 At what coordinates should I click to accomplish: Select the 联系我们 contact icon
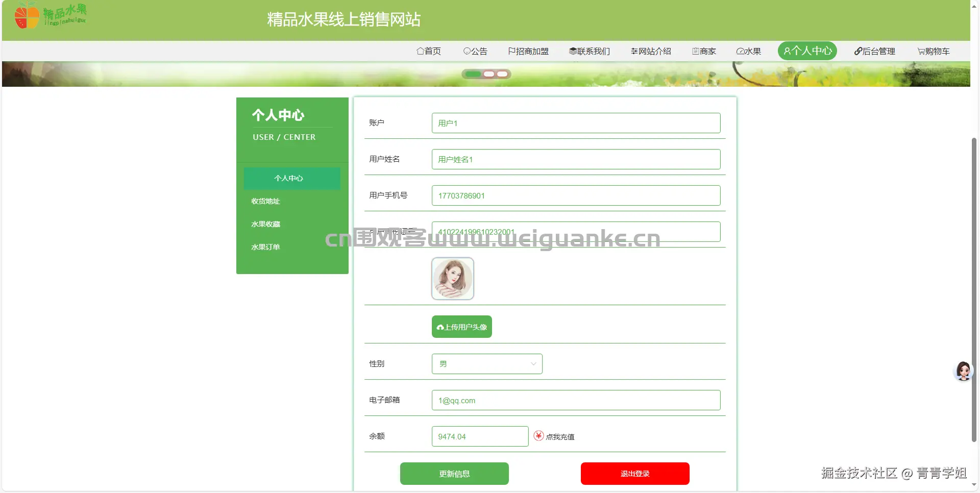click(x=573, y=51)
